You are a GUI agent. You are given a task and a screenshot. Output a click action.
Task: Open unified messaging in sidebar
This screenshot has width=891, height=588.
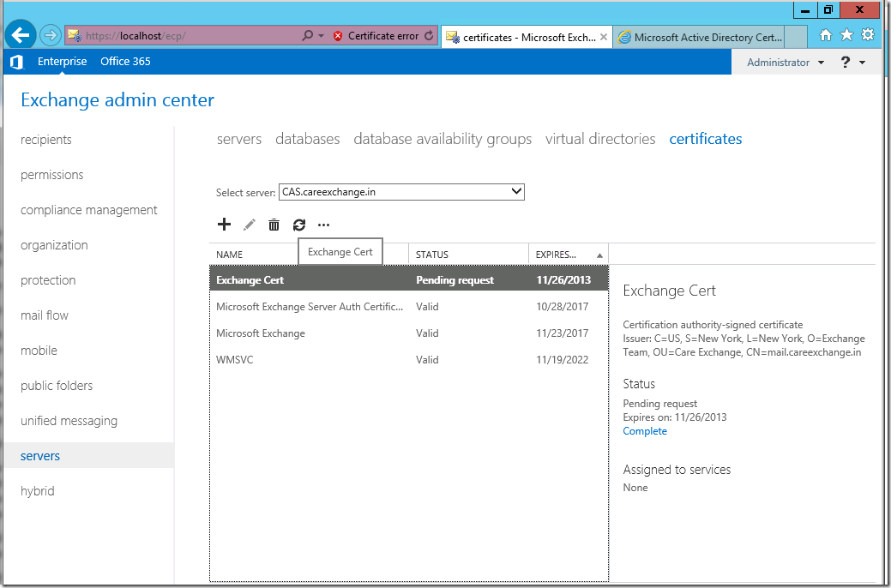point(69,421)
